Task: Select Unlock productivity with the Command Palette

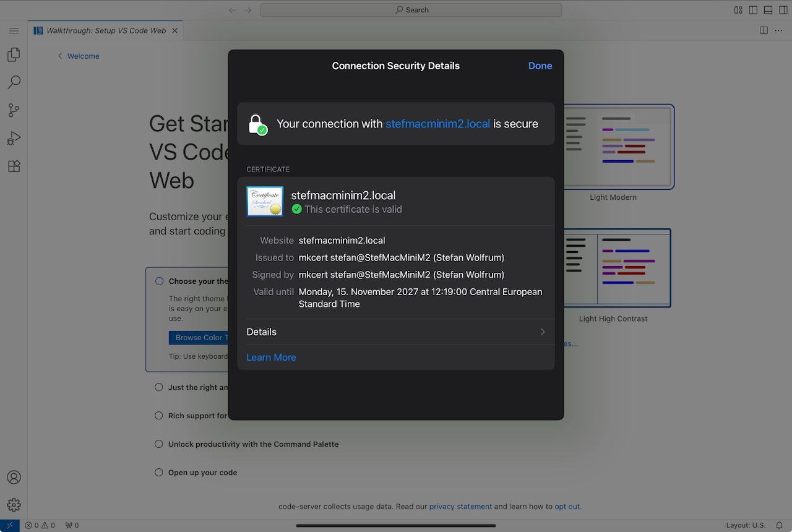Action: (247, 444)
